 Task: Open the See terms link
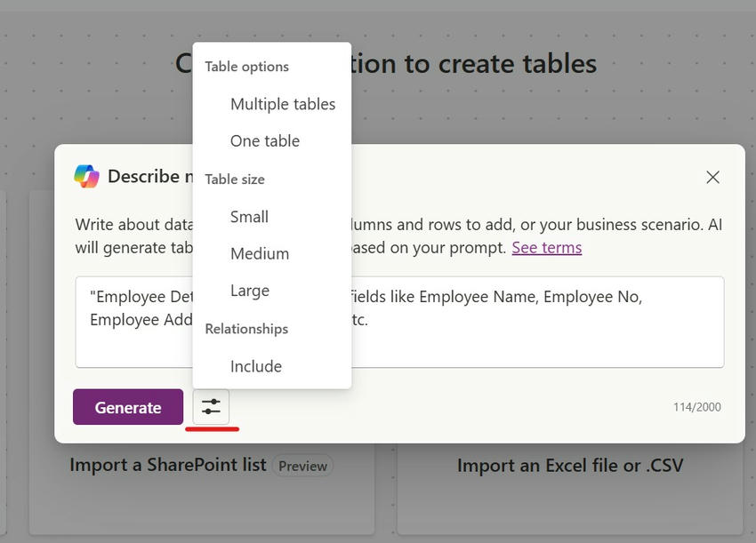point(546,247)
